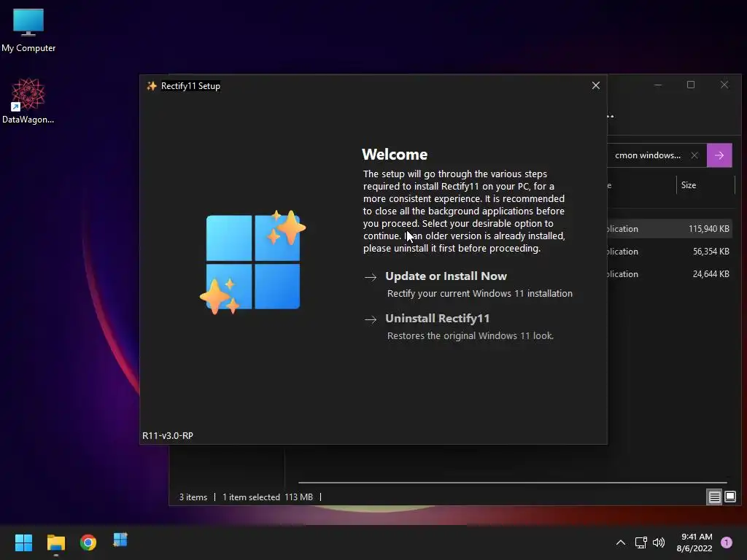Click the R11-v3.0-RP version label

click(x=168, y=436)
